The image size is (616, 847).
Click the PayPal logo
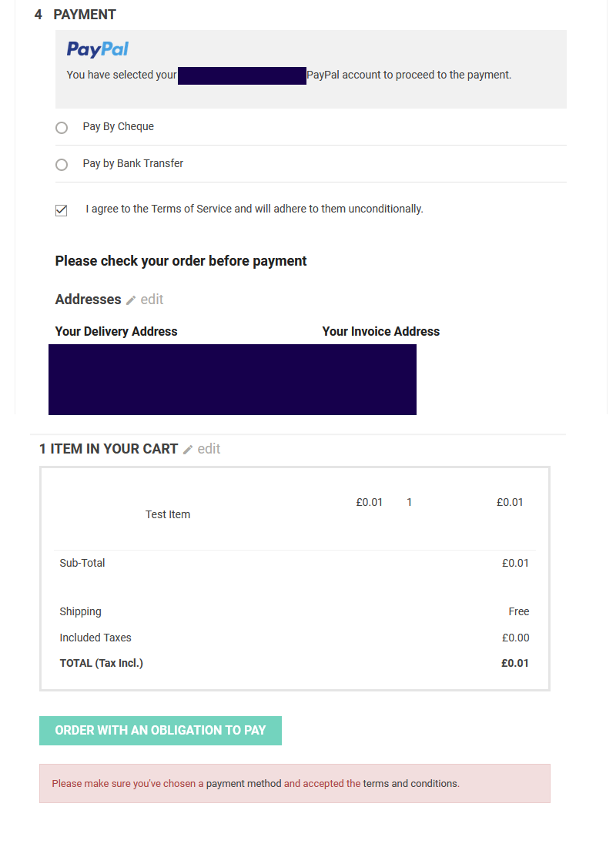(x=98, y=49)
